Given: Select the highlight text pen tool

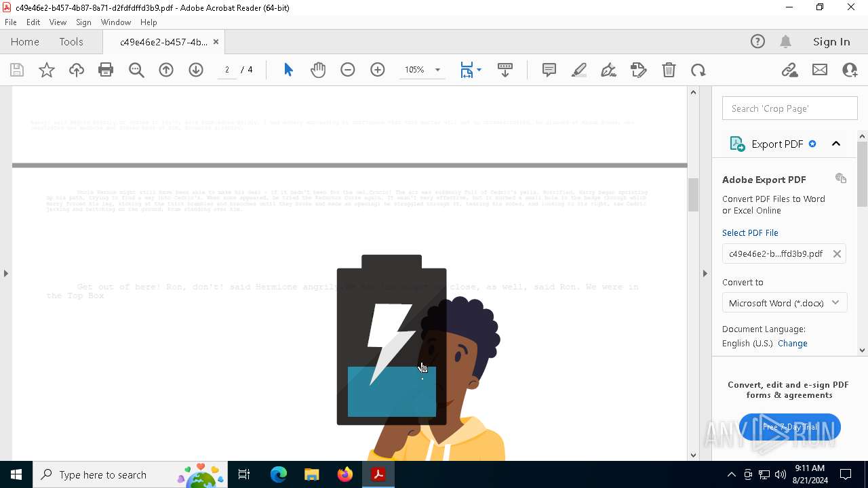Looking at the screenshot, I should click(x=579, y=70).
